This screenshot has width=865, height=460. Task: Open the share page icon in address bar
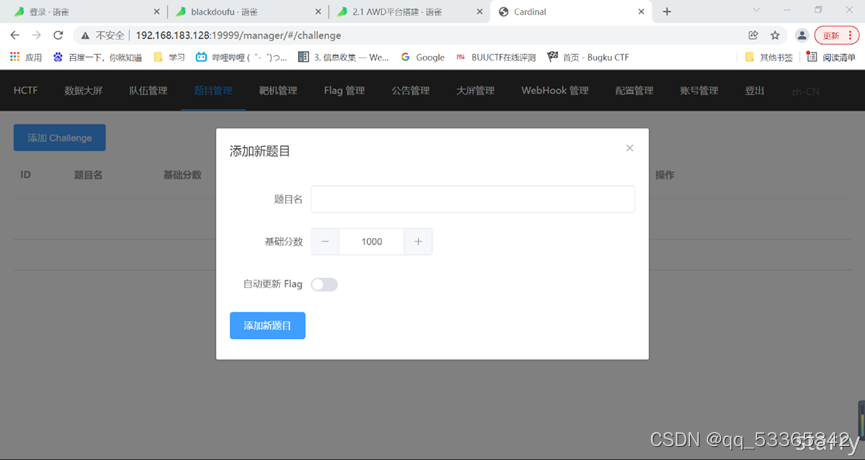click(753, 35)
